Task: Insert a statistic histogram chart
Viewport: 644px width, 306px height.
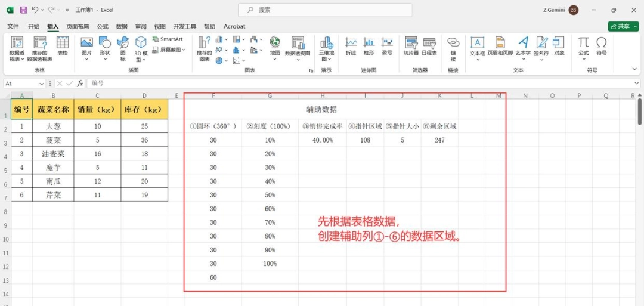Action: (239, 50)
